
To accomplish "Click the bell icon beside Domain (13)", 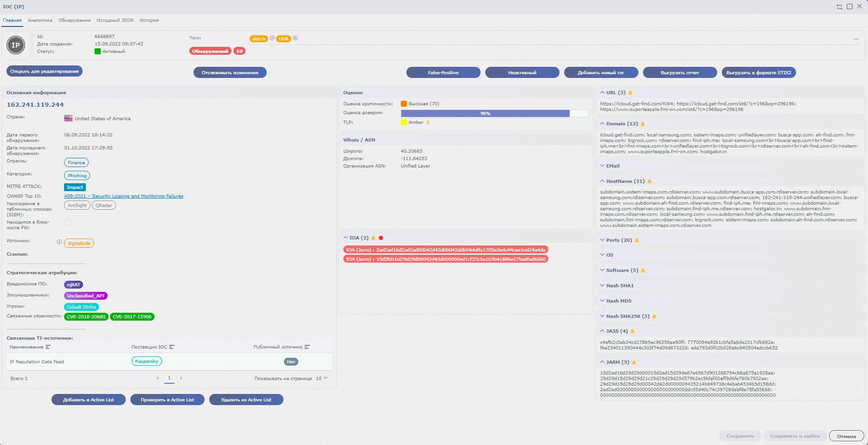I will (643, 124).
